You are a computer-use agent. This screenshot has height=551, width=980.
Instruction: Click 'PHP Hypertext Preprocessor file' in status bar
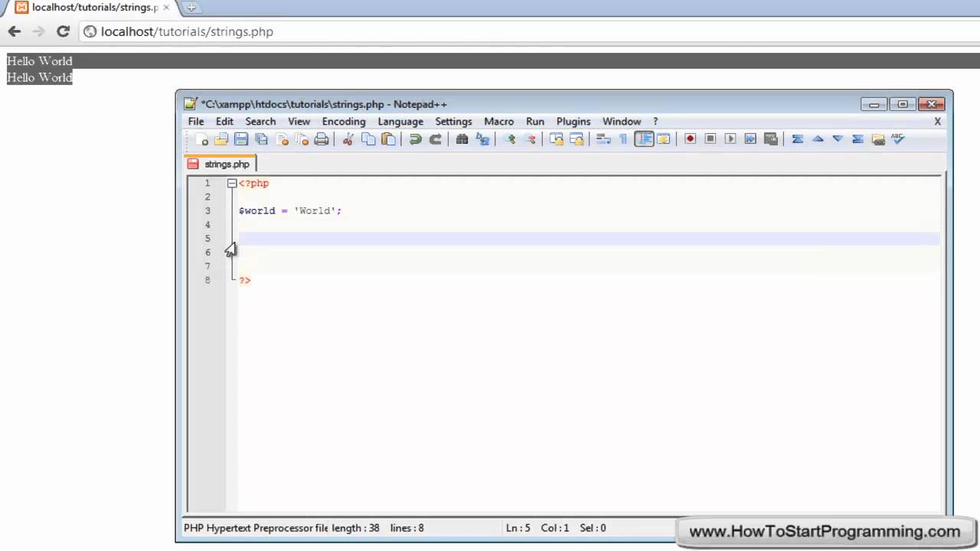(256, 528)
